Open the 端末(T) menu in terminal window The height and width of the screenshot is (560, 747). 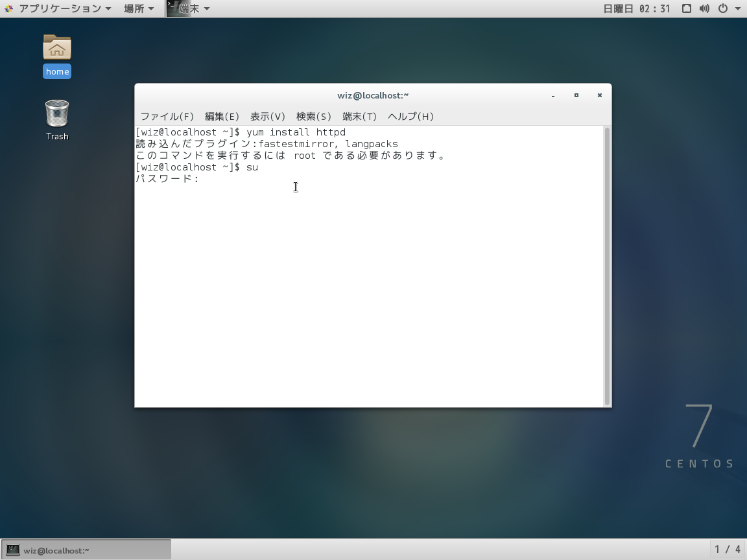tap(360, 117)
